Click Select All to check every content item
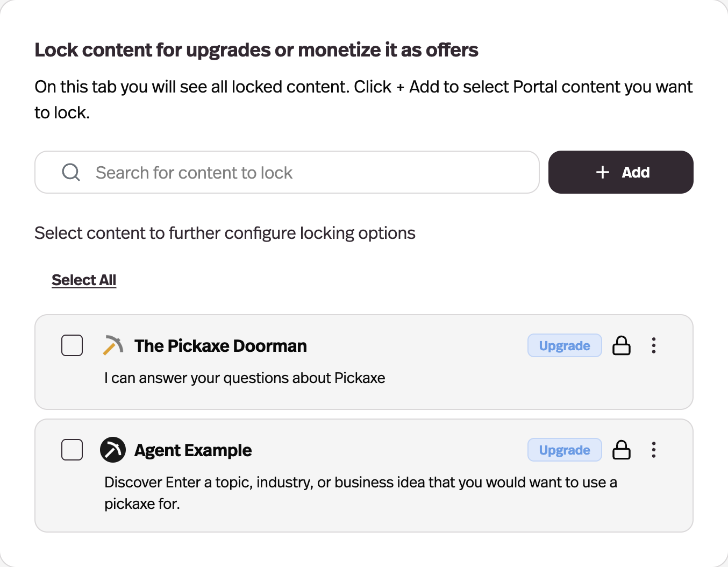This screenshot has width=728, height=567. [x=84, y=280]
